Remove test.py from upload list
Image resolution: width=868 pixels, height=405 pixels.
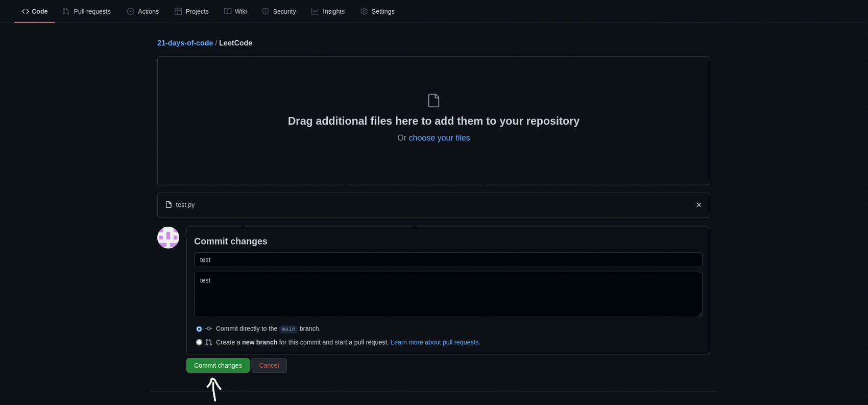[x=699, y=205]
